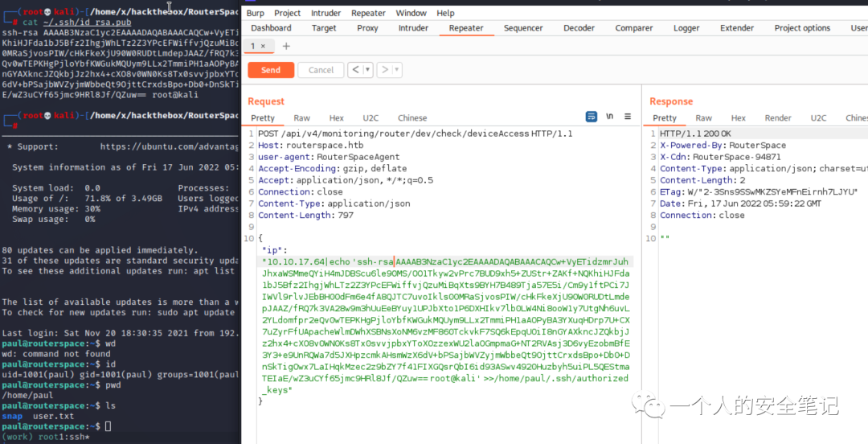Select Response U2C view tab
The width and height of the screenshot is (868, 444).
click(818, 117)
